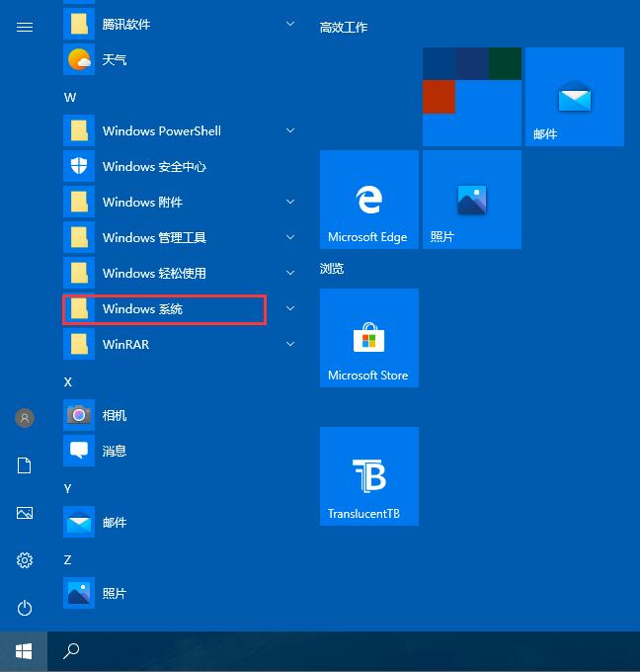Click the search magnifier on taskbar
This screenshot has width=640, height=672.
tap(71, 651)
